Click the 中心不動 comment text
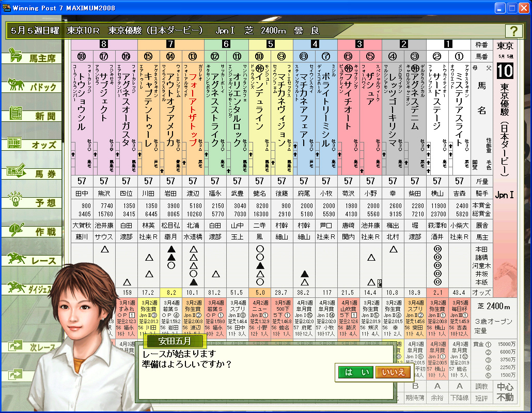The image size is (532, 413). (505, 392)
